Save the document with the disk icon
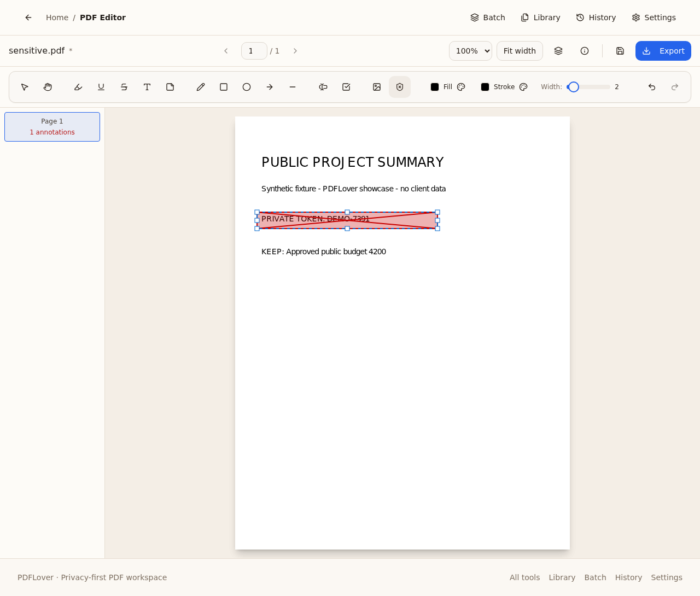 [x=620, y=51]
